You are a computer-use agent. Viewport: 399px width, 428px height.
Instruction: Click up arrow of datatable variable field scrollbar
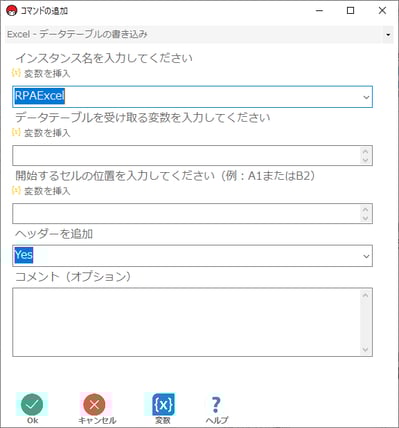(366, 151)
